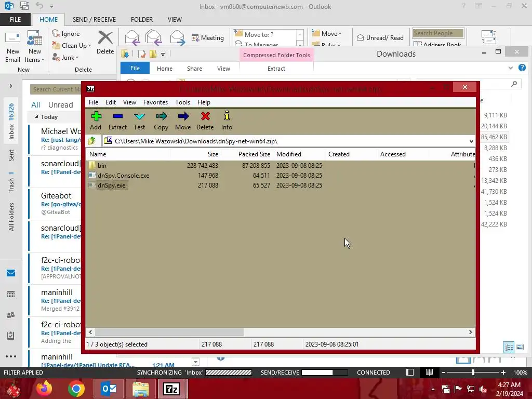
Task: Show Unread messages filter in Outlook
Action: click(x=60, y=105)
